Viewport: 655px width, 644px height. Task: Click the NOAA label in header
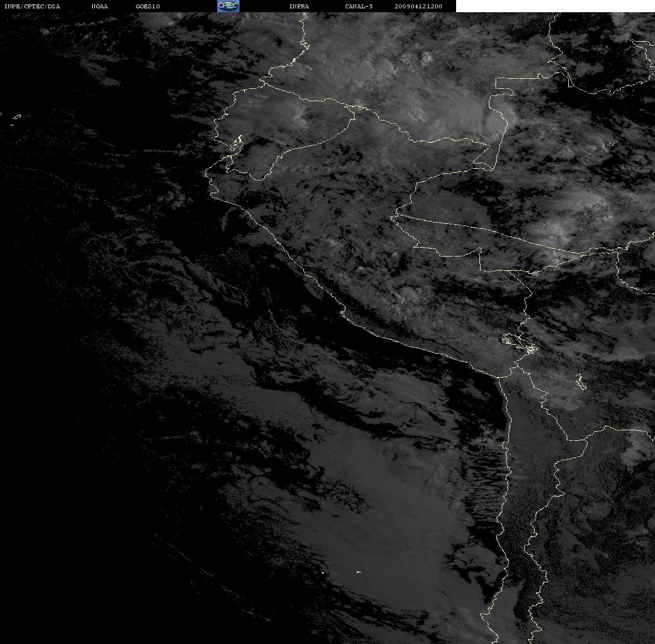99,6
